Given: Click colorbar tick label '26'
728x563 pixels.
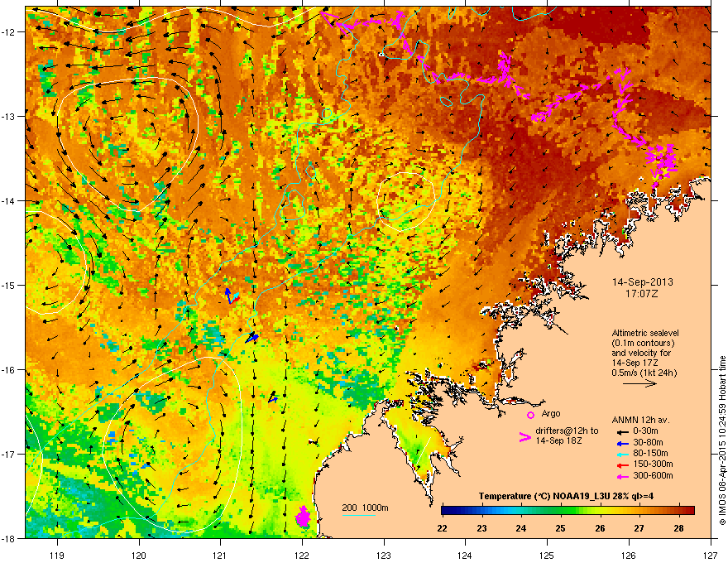Looking at the screenshot, I should [x=600, y=528].
